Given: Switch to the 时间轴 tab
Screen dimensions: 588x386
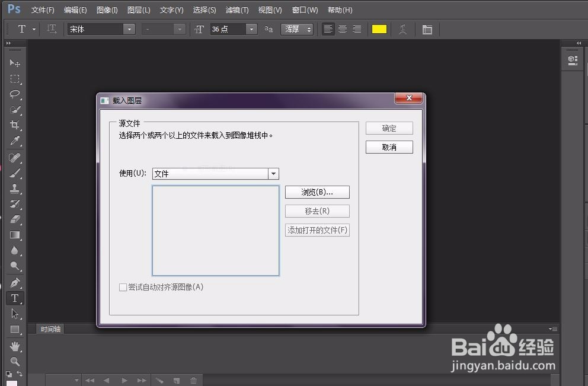Looking at the screenshot, I should click(x=50, y=329).
